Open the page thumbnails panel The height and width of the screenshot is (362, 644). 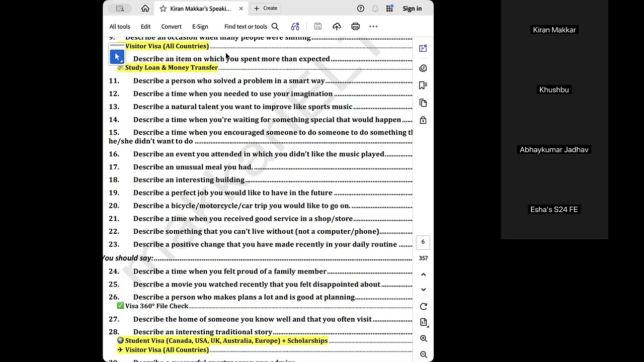[x=423, y=103]
